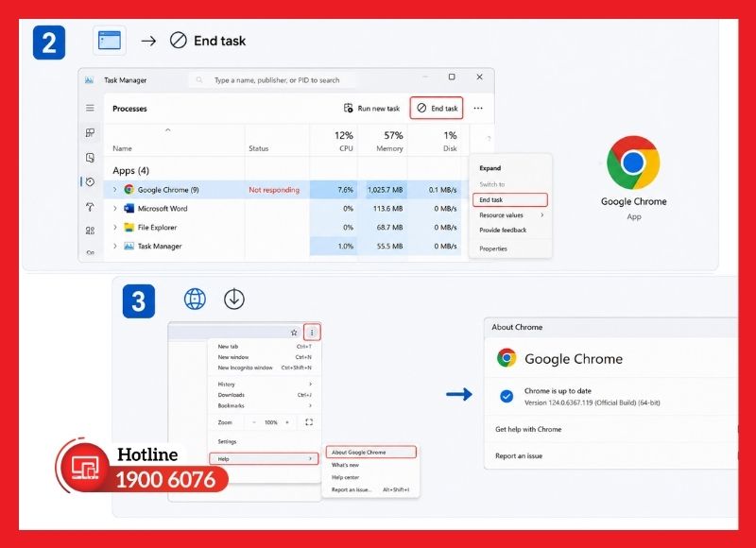This screenshot has height=548, width=756.
Task: Click Report an issue in About Chrome
Action: 519,456
